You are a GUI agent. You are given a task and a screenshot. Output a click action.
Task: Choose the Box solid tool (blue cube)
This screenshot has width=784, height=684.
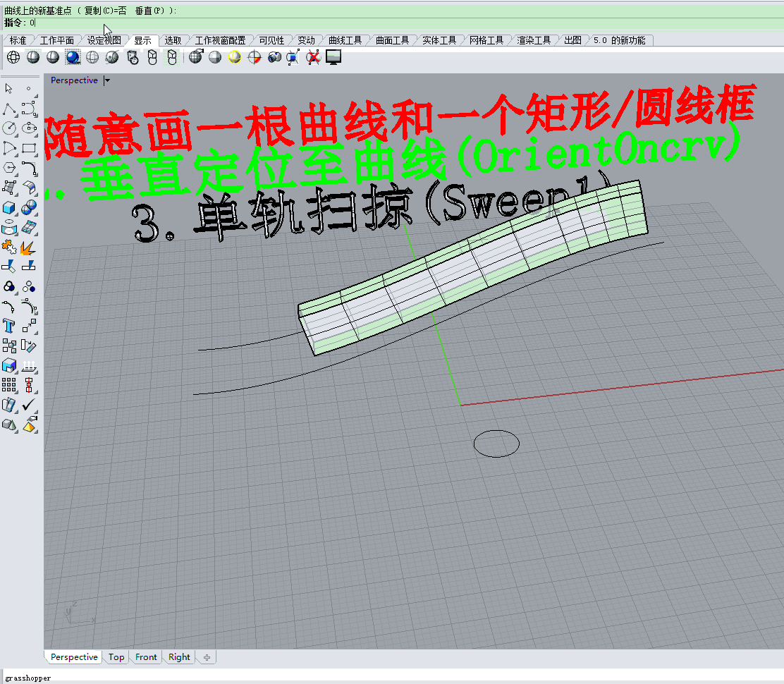point(9,207)
